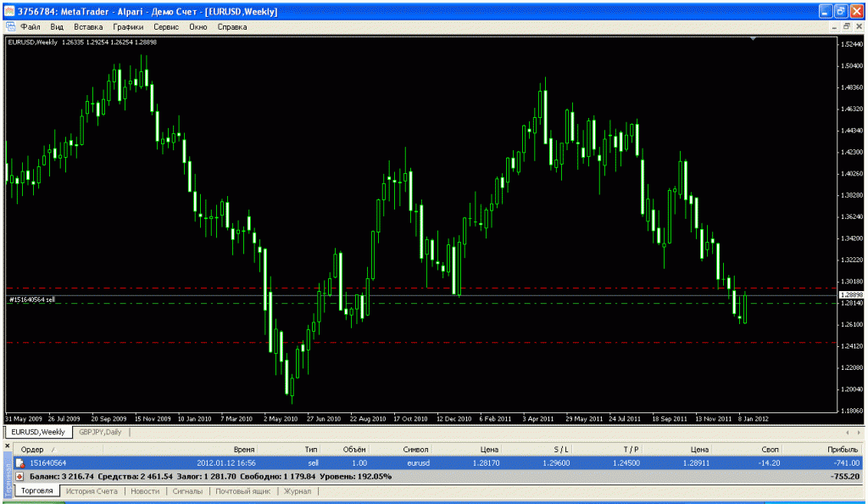The image size is (868, 504).
Task: Click the chart shift triangle marker
Action: [752, 38]
